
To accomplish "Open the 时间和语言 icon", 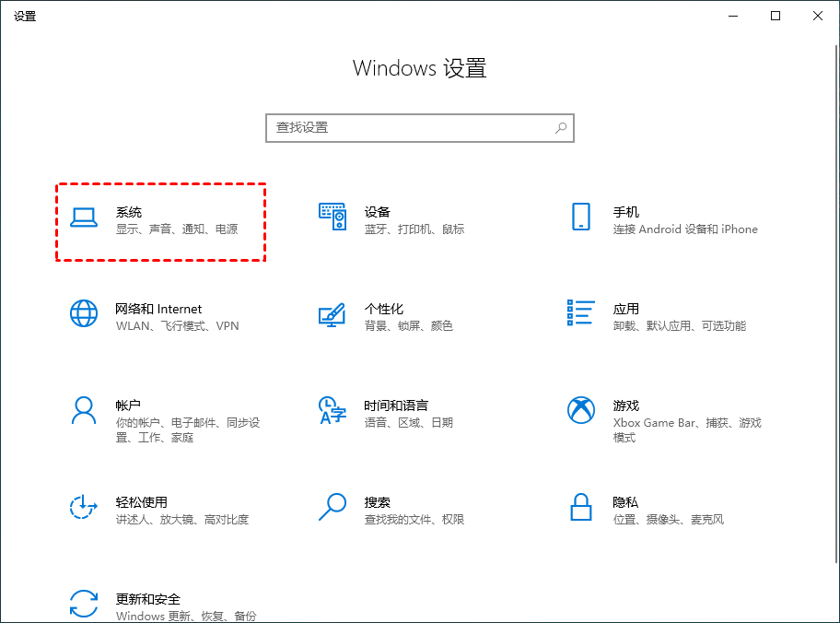I will pos(332,411).
